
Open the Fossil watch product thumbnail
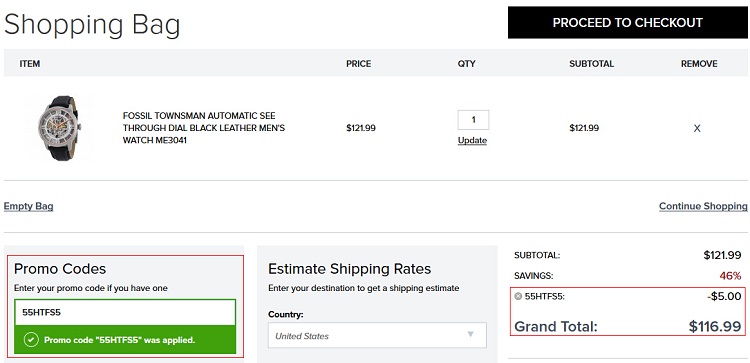pos(60,128)
